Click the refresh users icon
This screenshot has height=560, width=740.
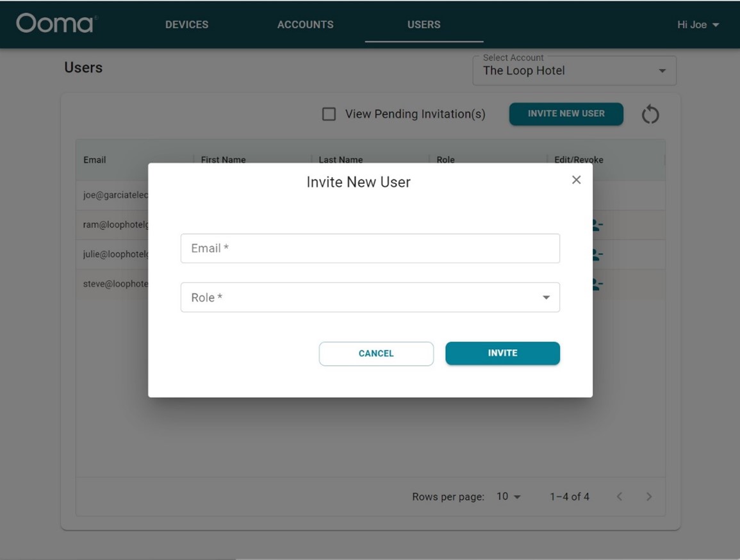coord(650,114)
